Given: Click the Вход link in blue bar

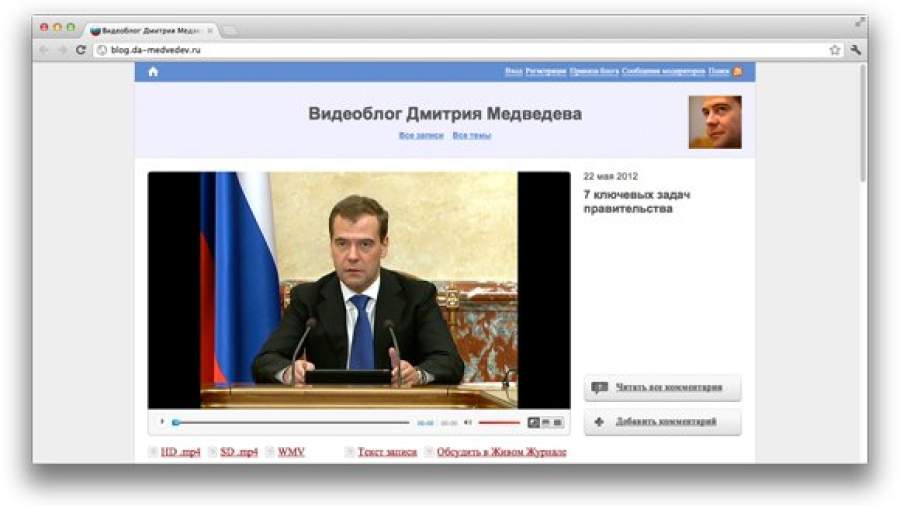Looking at the screenshot, I should coord(514,71).
